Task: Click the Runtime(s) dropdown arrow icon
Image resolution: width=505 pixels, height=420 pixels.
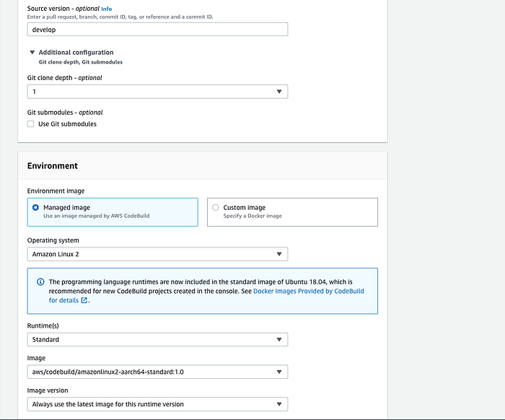Action: click(279, 339)
